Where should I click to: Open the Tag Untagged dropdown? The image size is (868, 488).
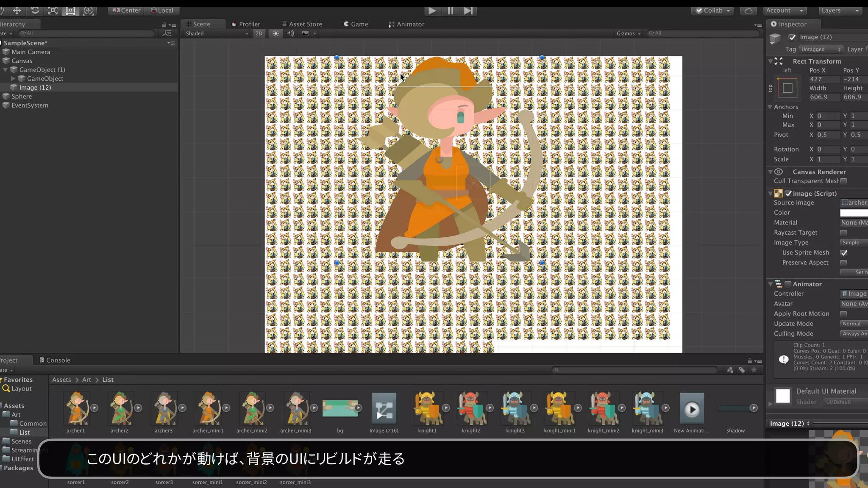[821, 50]
